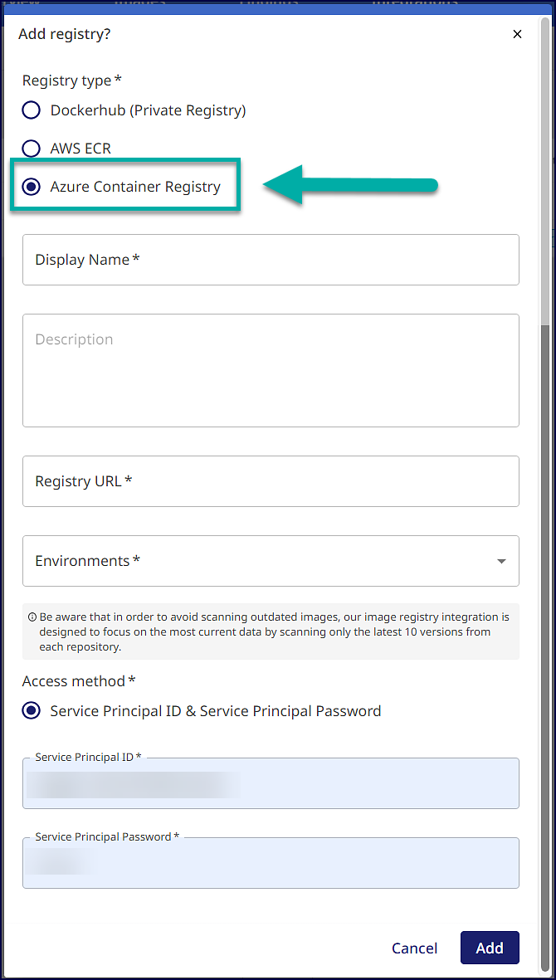Select Dockerhub (Private Registry) radio option

click(x=31, y=110)
